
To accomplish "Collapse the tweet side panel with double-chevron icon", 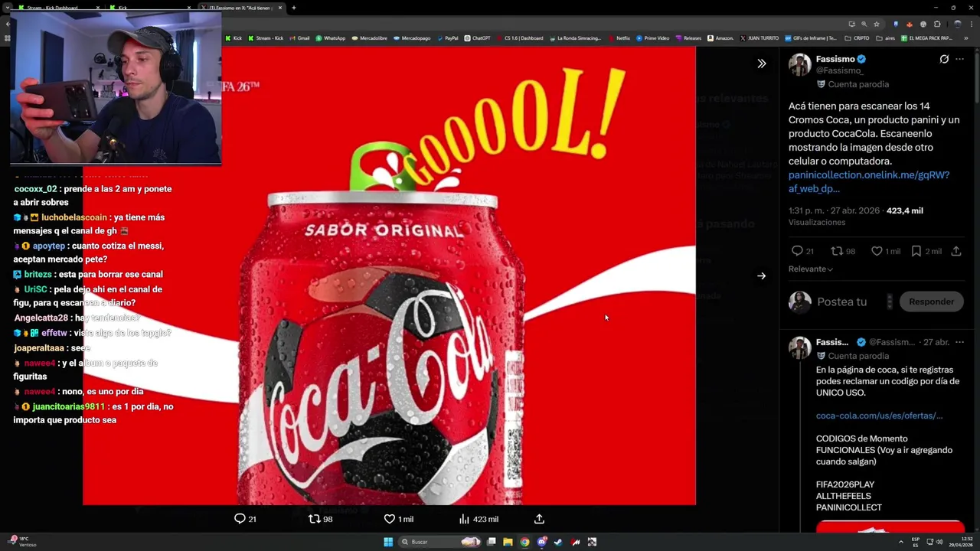I will (x=761, y=64).
